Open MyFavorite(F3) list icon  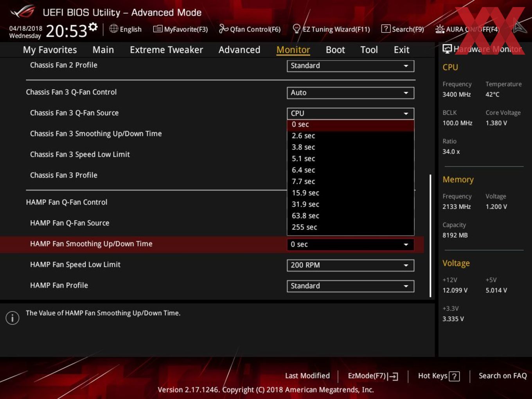158,29
